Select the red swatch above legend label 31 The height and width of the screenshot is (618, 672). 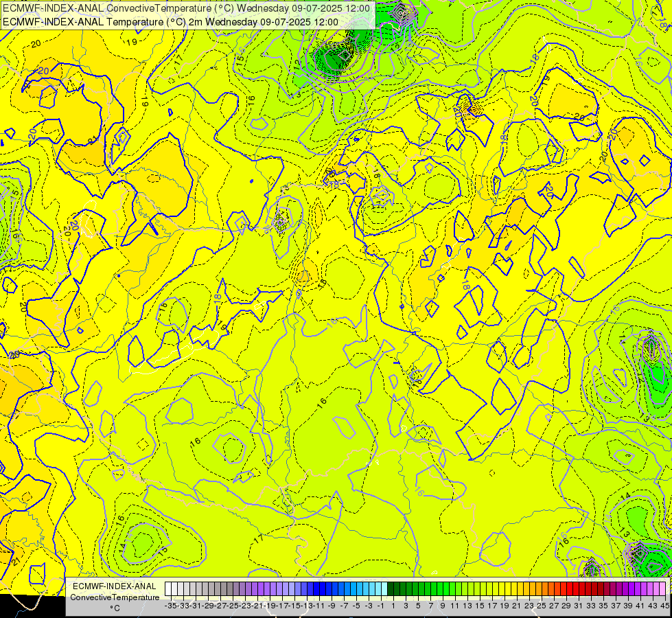click(x=577, y=588)
